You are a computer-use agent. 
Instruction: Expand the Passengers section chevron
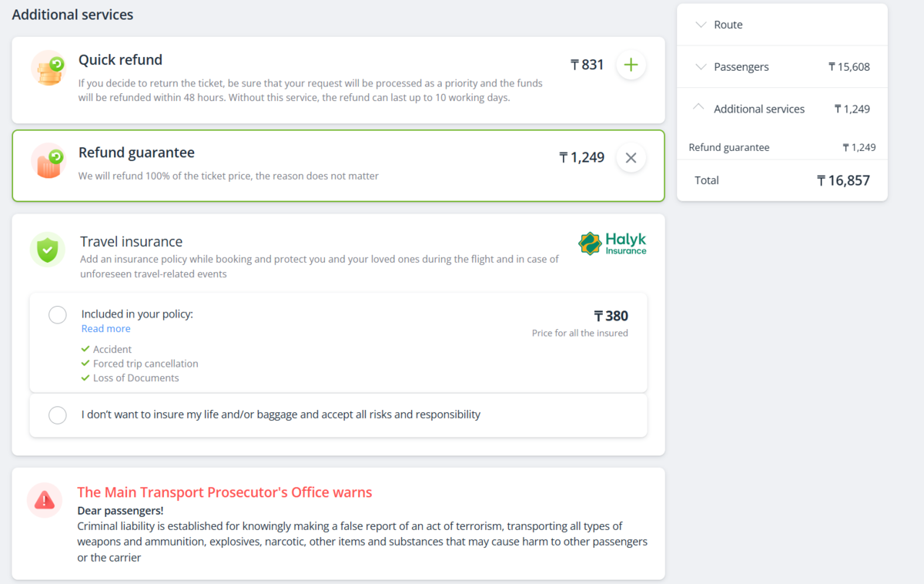(x=701, y=67)
